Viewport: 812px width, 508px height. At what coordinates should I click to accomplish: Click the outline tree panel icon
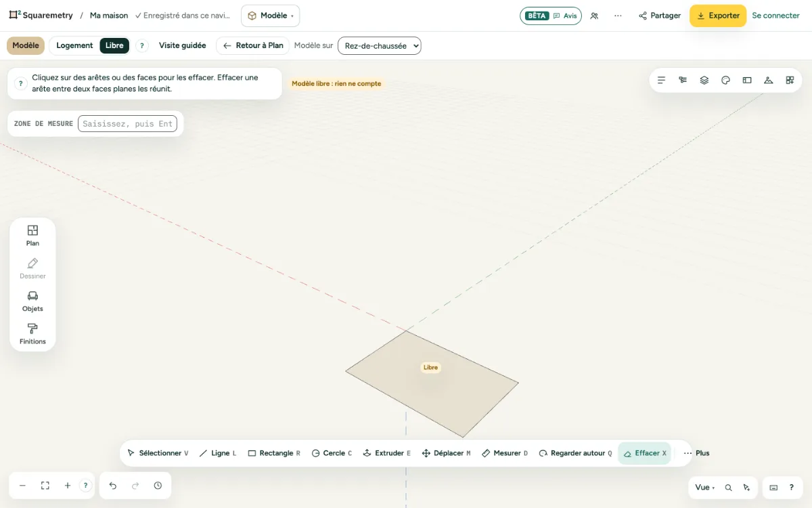coord(683,80)
